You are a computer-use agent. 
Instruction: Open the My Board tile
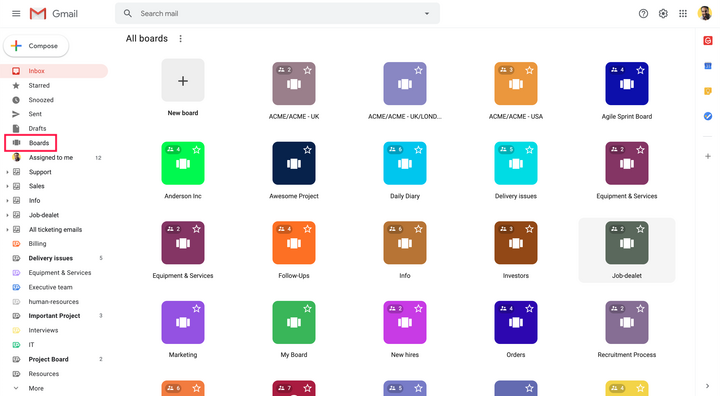point(294,322)
